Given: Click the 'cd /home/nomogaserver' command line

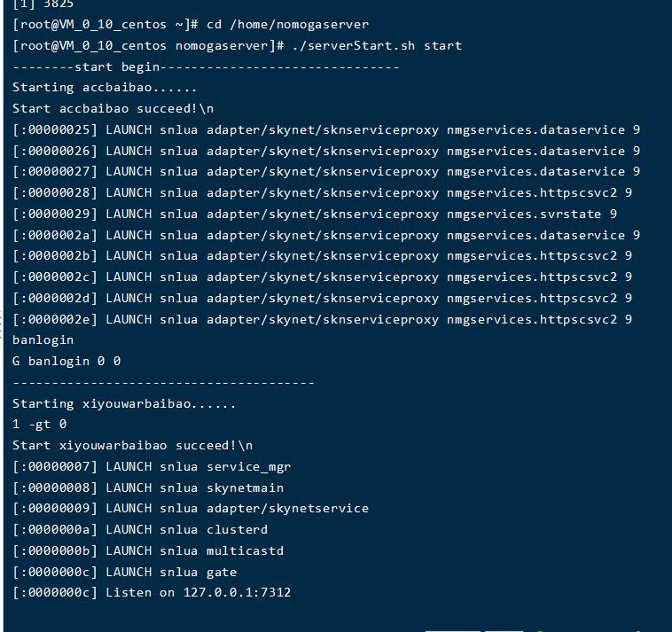Looking at the screenshot, I should 287,24.
